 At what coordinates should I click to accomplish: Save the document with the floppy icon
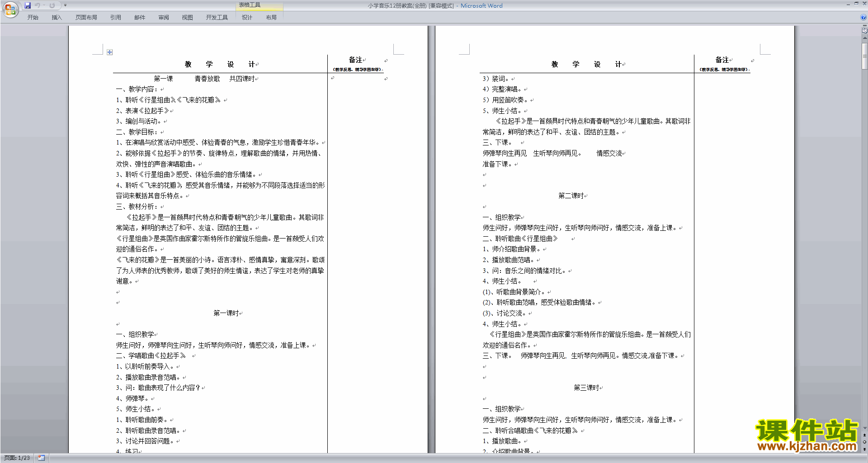[28, 5]
